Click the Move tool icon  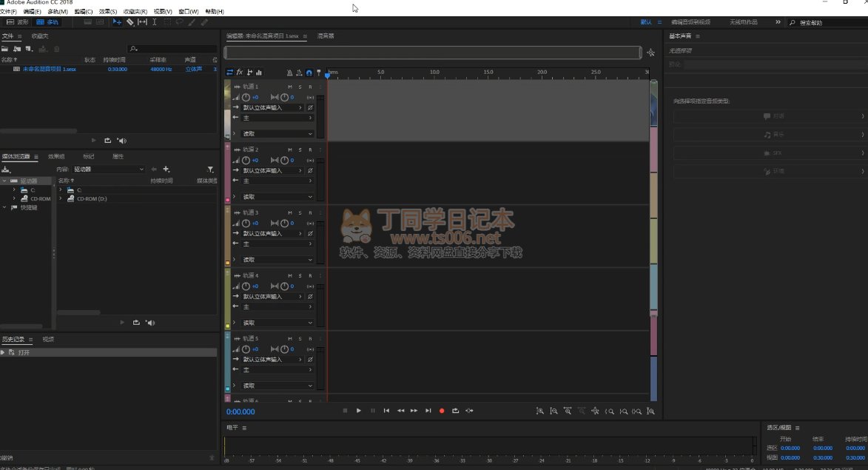click(117, 22)
